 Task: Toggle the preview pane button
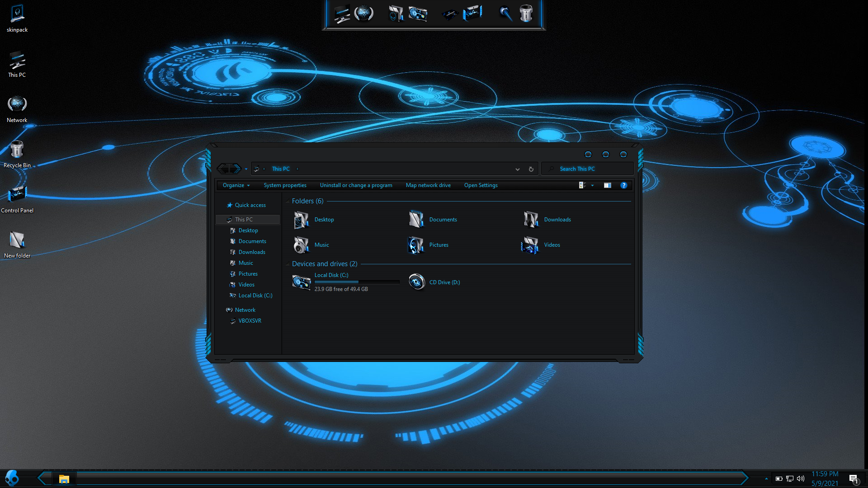click(x=608, y=185)
